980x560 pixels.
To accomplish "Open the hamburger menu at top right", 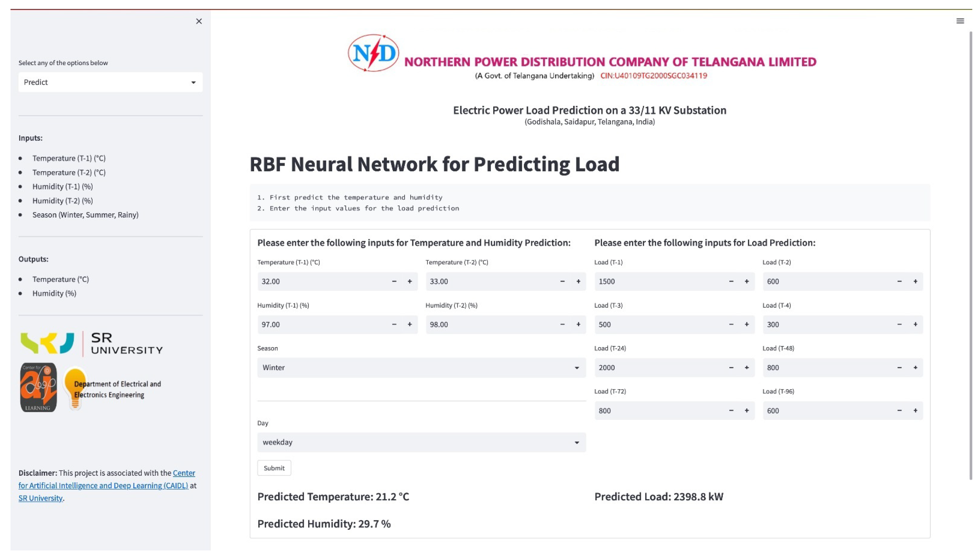I will [960, 21].
